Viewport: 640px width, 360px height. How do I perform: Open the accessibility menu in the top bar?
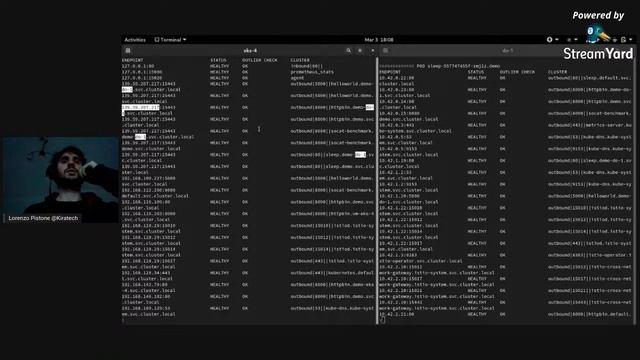pyautogui.click(x=552, y=40)
